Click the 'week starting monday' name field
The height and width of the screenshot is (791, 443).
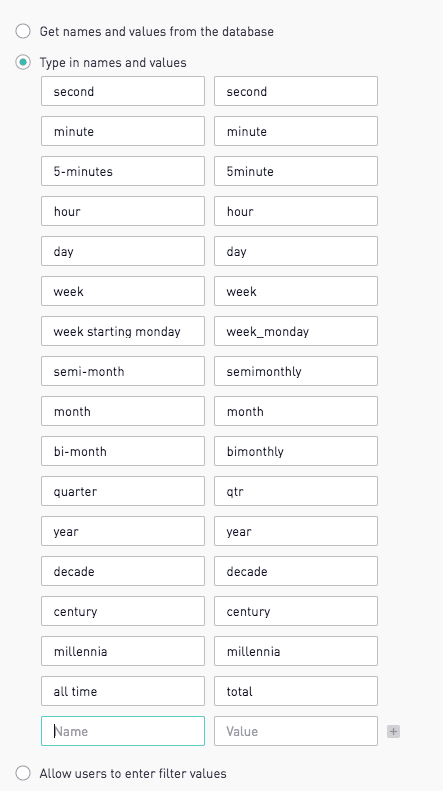(x=123, y=331)
